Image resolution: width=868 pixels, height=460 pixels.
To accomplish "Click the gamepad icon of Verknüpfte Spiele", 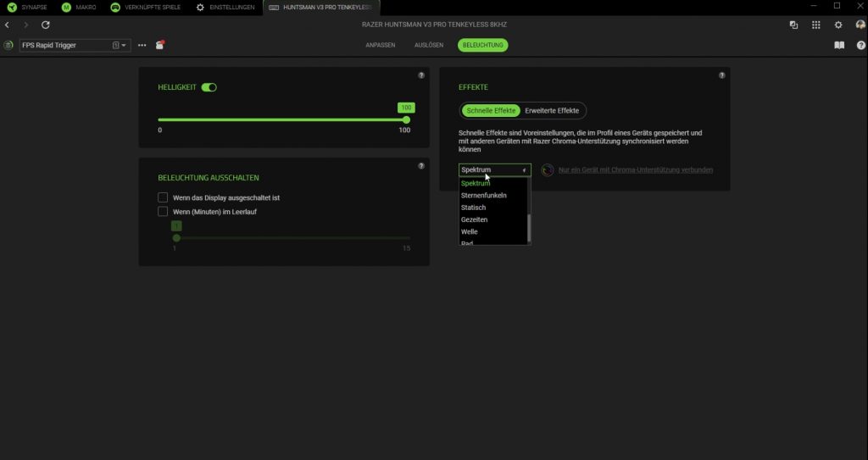I will click(x=115, y=7).
